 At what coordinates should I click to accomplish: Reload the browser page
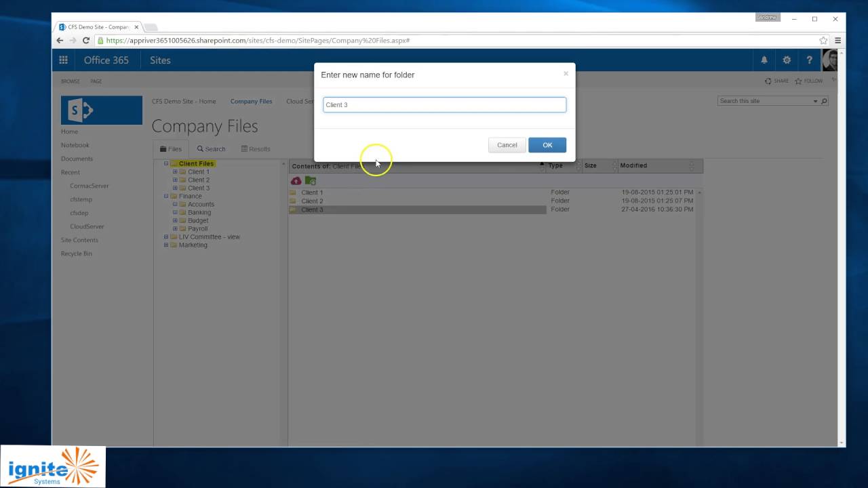tap(86, 41)
